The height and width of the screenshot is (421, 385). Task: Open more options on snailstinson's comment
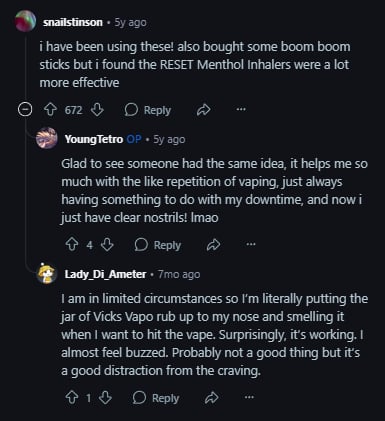(241, 109)
